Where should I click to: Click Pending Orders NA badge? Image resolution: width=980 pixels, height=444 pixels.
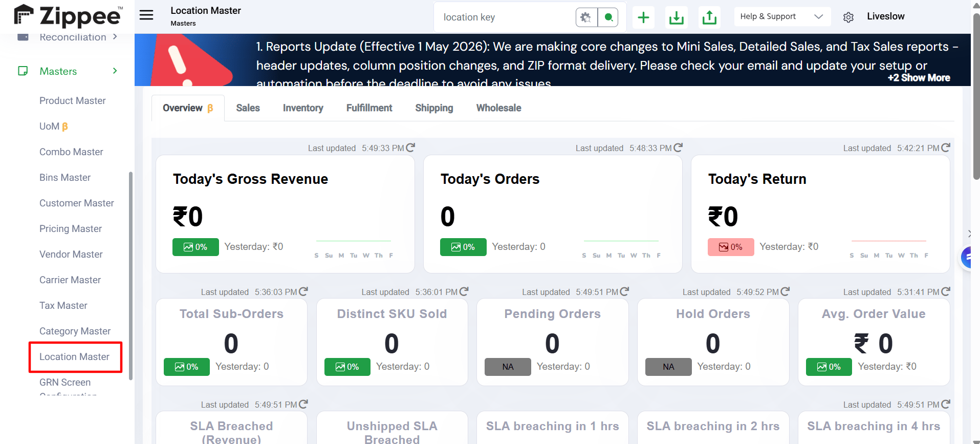coord(508,367)
